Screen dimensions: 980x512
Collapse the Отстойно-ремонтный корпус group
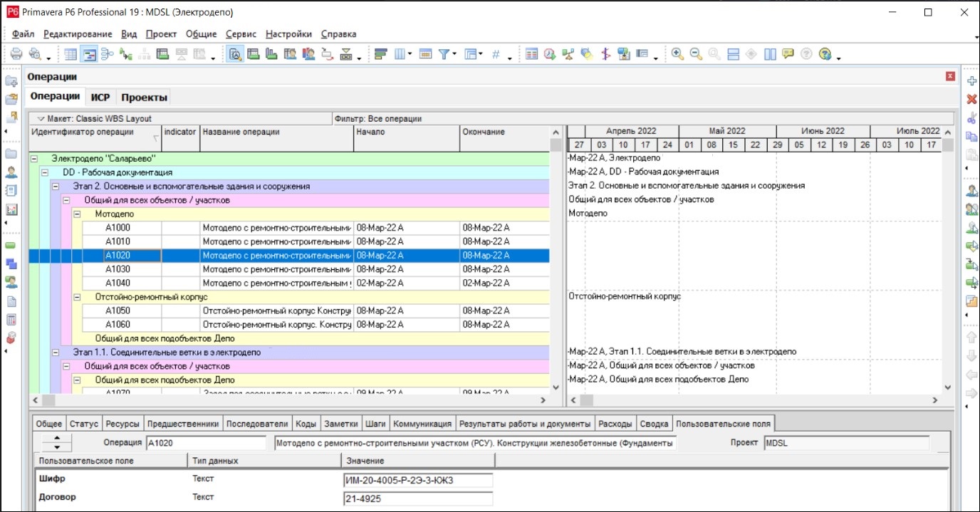(x=78, y=297)
